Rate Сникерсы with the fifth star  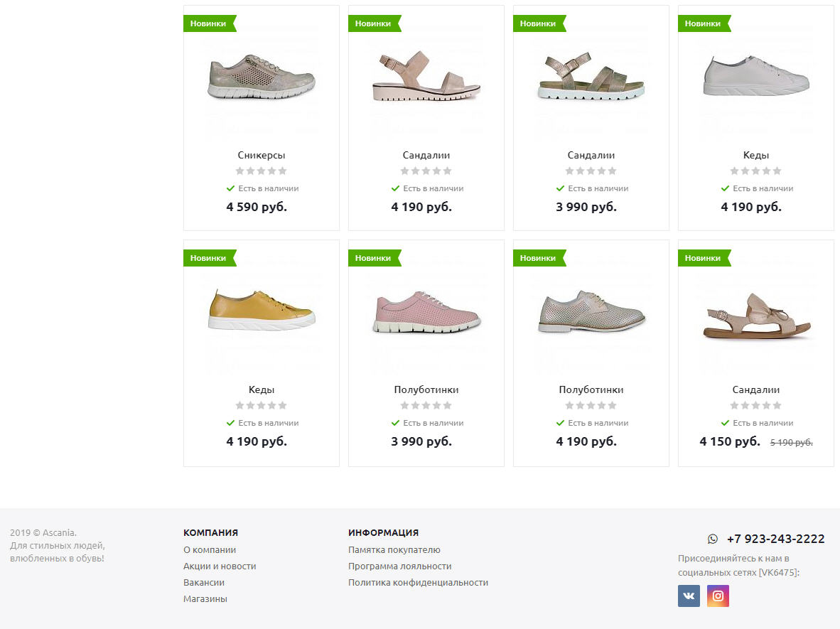[282, 171]
